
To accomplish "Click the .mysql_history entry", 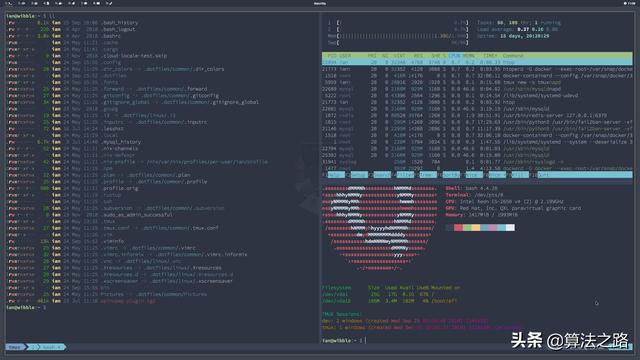I will pos(121,142).
